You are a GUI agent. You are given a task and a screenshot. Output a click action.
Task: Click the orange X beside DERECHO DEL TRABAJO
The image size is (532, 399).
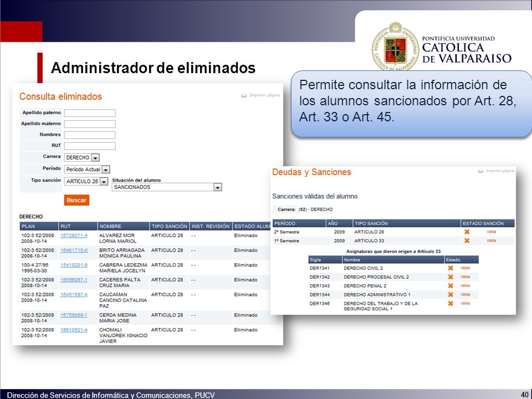(x=450, y=303)
